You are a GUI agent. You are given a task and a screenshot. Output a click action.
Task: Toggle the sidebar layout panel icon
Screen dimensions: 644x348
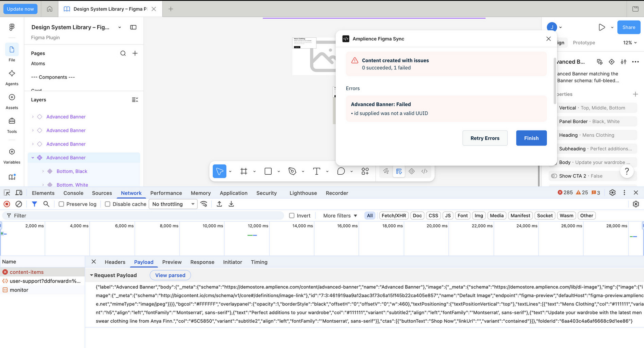point(133,27)
